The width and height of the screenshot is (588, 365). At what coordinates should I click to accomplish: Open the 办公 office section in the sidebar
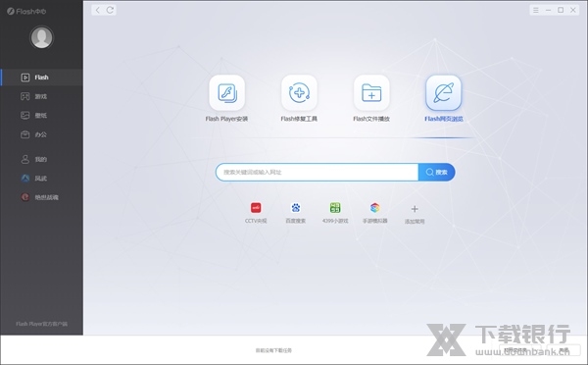pyautogui.click(x=41, y=134)
